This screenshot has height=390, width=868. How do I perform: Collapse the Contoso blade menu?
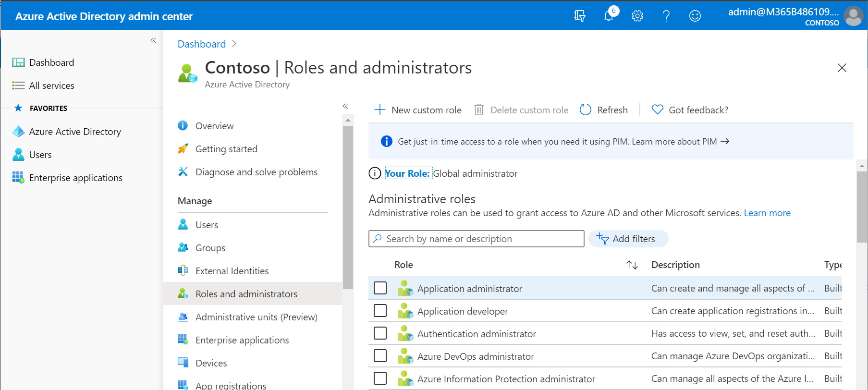pos(345,106)
